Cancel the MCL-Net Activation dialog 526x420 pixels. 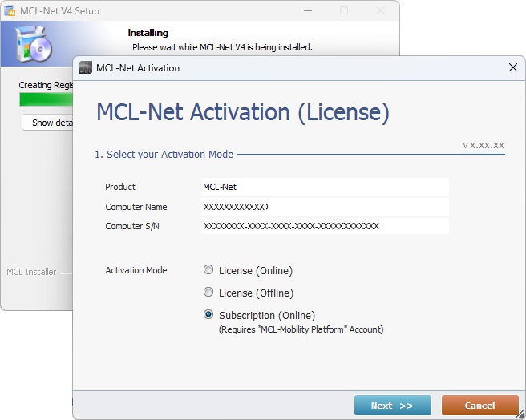[479, 406]
